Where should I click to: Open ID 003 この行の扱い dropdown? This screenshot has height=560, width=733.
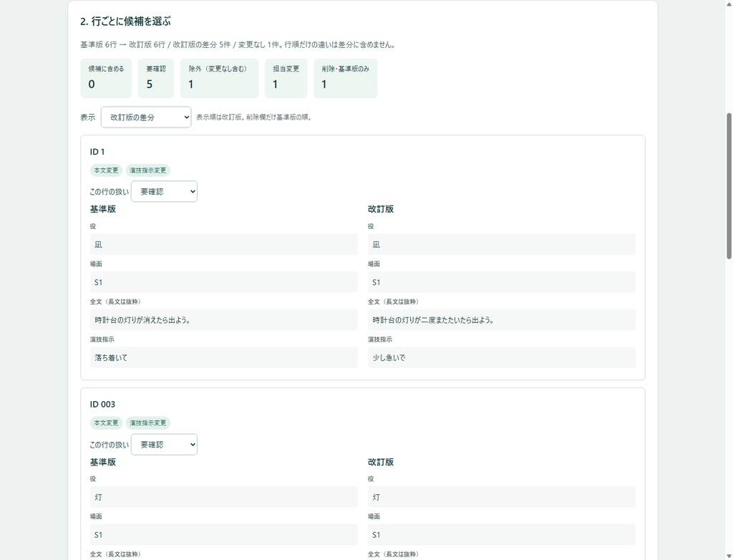[x=164, y=445]
